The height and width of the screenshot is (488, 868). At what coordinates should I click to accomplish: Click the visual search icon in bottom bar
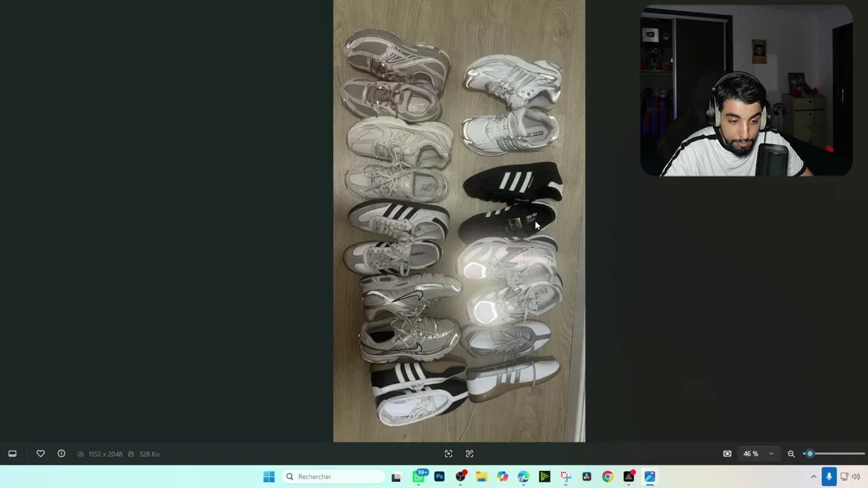pos(448,454)
